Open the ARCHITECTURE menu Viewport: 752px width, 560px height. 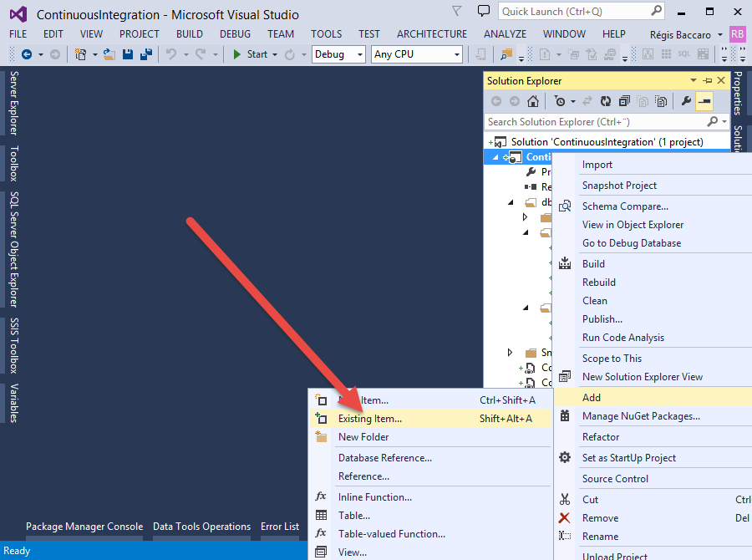coord(432,34)
